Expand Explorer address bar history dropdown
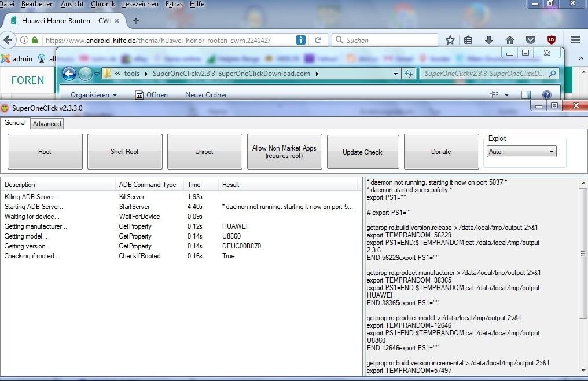The width and height of the screenshot is (588, 381). click(395, 74)
